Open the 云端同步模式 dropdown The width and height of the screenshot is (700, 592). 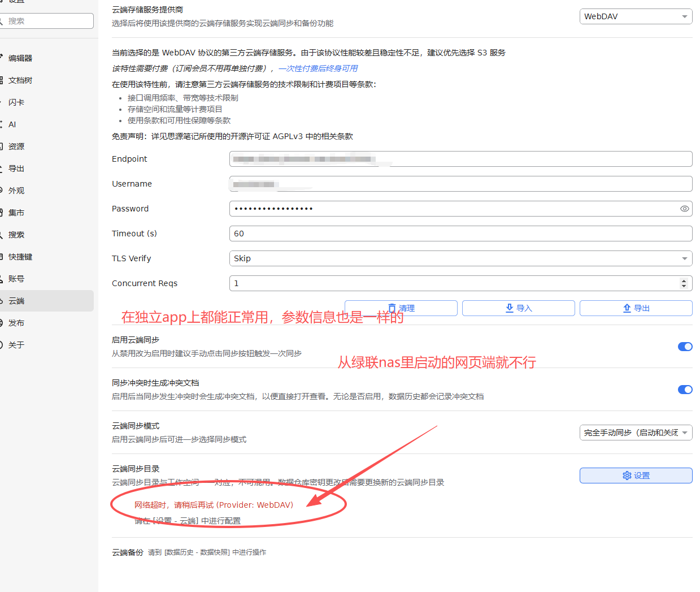click(636, 433)
